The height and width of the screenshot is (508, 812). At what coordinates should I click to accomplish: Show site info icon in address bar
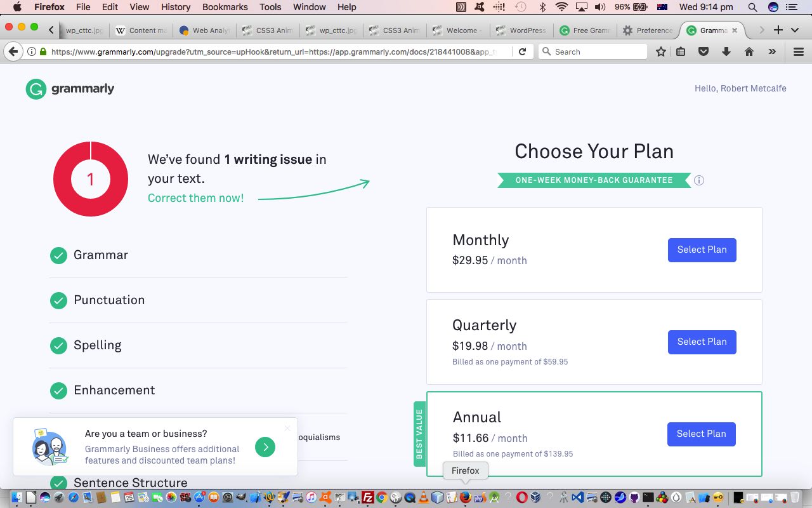click(x=32, y=51)
